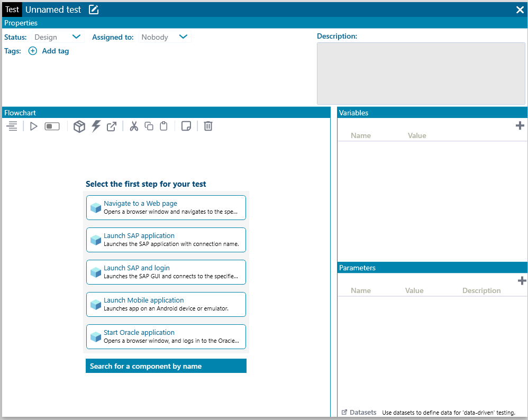Click the Variables Name column header
The height and width of the screenshot is (420, 528).
click(361, 135)
